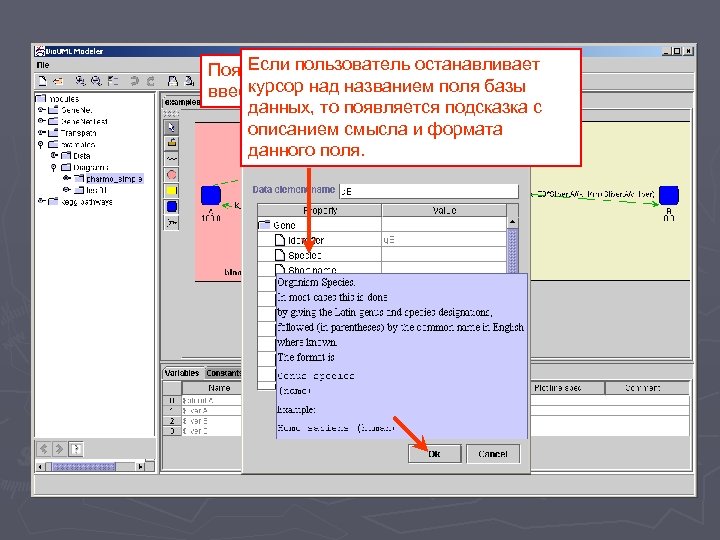Select blue node A in pink compartment

(211, 195)
